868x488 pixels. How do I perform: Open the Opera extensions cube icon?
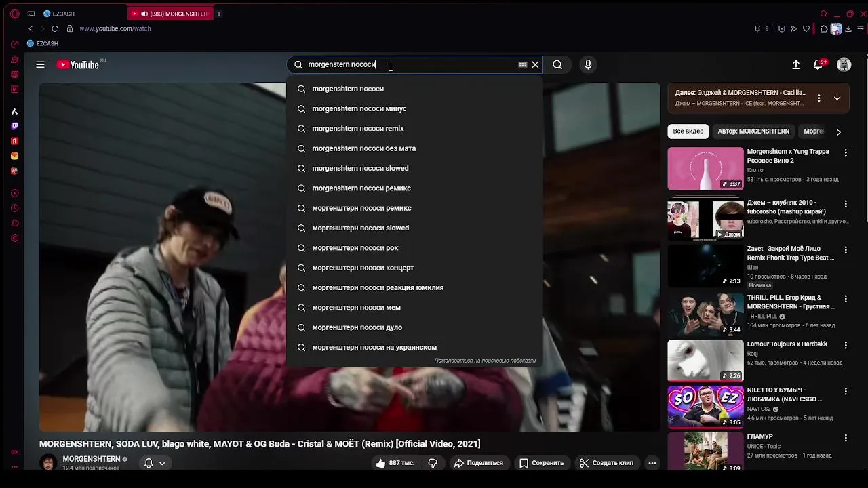tap(824, 28)
